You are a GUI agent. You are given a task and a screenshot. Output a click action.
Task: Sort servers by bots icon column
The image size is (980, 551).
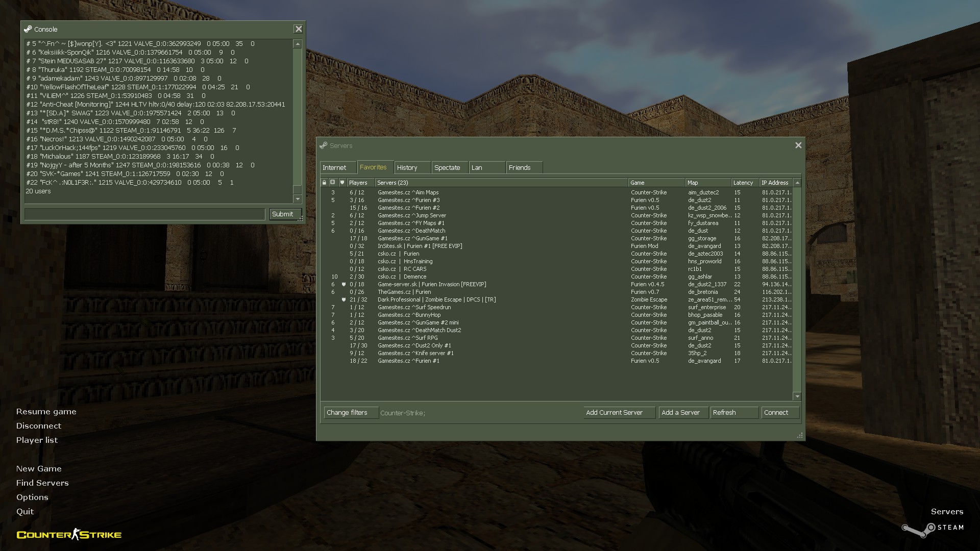click(x=333, y=182)
